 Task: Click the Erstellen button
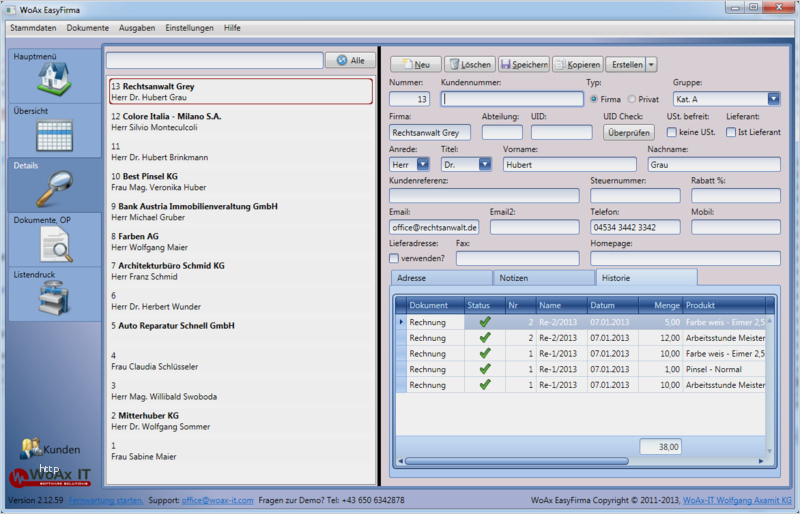click(627, 64)
